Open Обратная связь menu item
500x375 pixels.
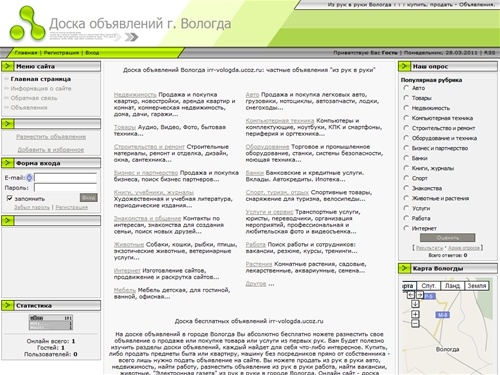[34, 98]
